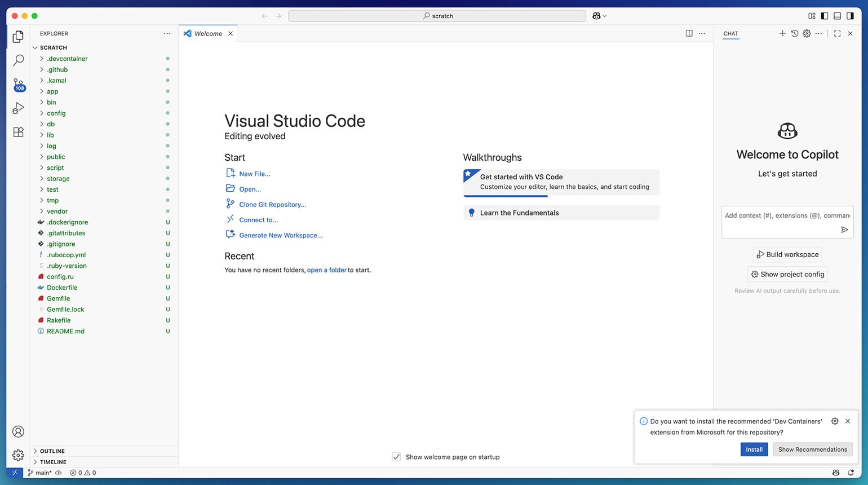Expand the app folder in Explorer
868x485 pixels.
(52, 91)
